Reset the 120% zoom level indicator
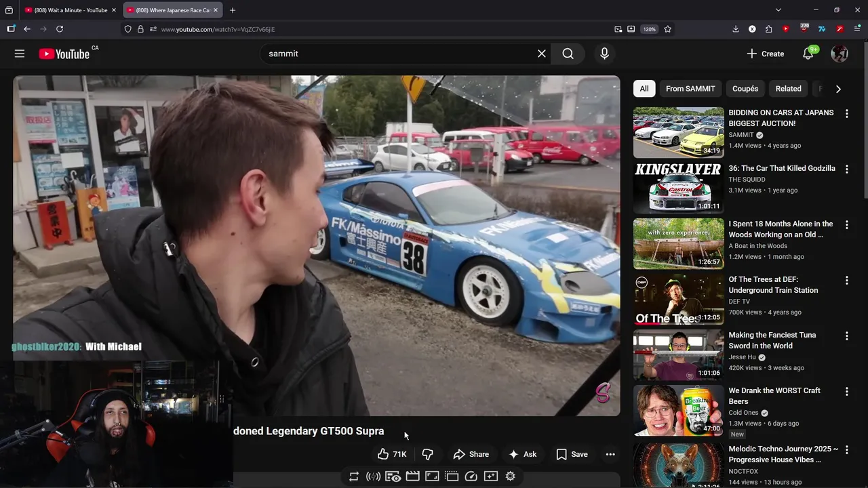The width and height of the screenshot is (868, 488). tap(649, 29)
